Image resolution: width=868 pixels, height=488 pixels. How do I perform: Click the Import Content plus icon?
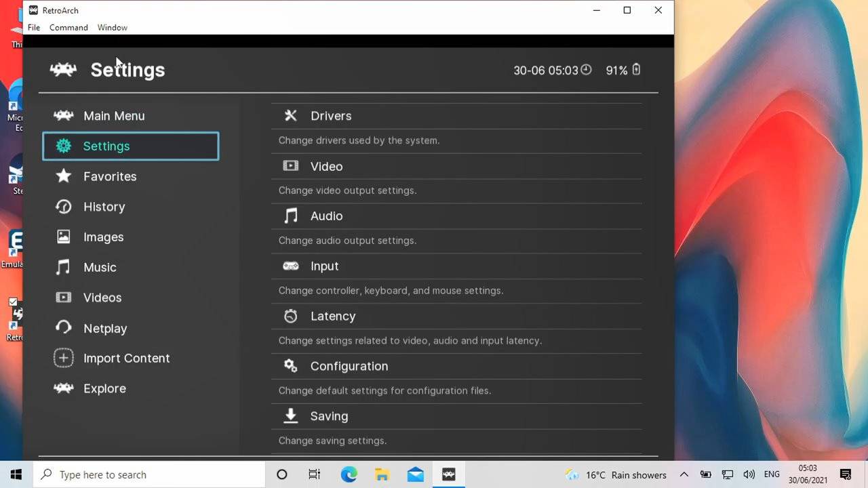(x=63, y=358)
